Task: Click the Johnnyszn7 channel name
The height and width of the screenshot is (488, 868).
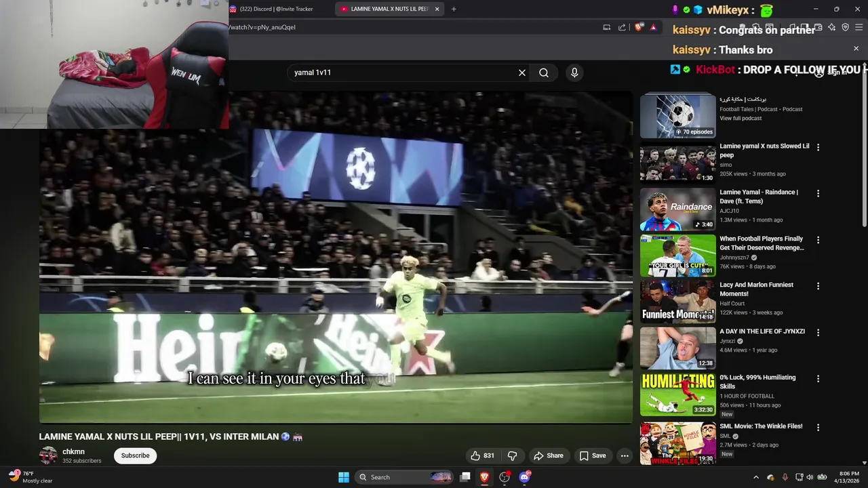Action: (x=734, y=258)
